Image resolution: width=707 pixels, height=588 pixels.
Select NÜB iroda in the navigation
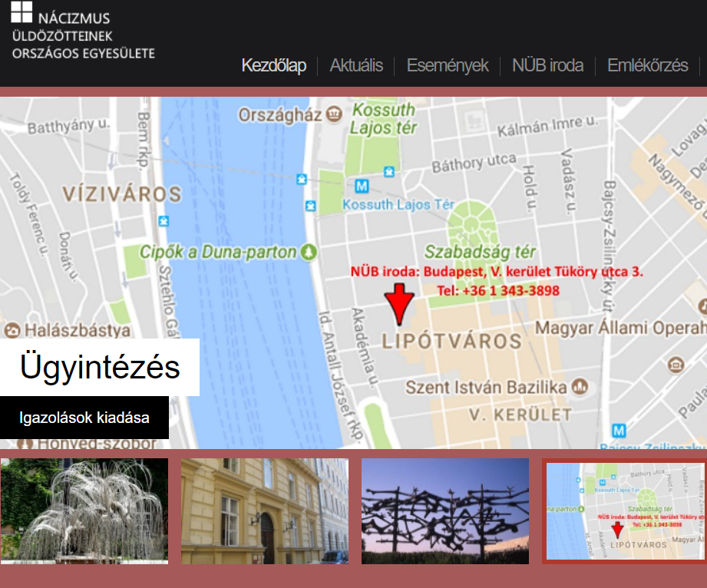coord(547,65)
